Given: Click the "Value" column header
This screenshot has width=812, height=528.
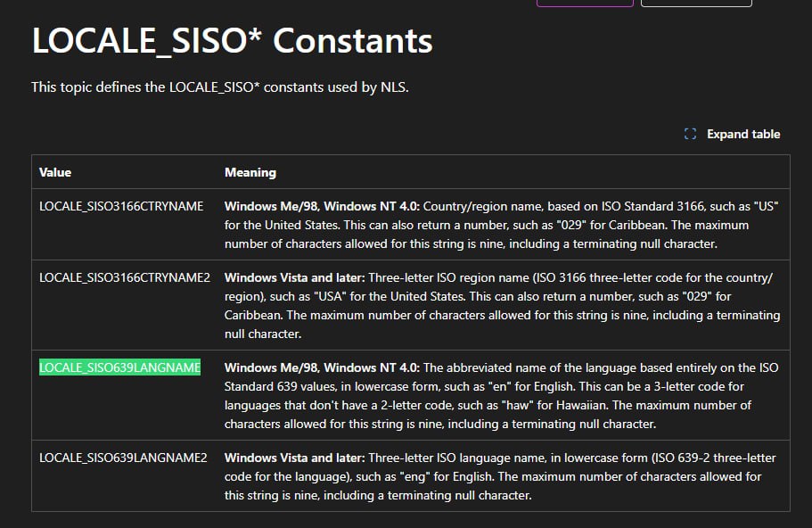Looking at the screenshot, I should pyautogui.click(x=55, y=172).
